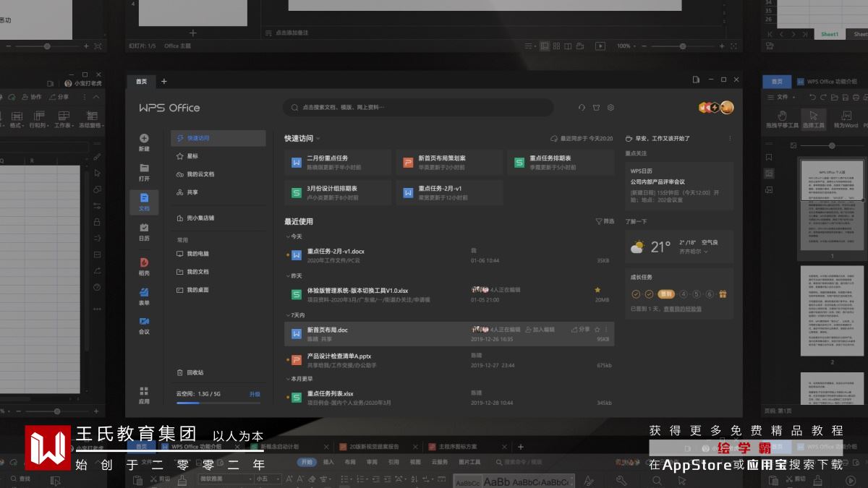Click the document search input field

point(418,108)
